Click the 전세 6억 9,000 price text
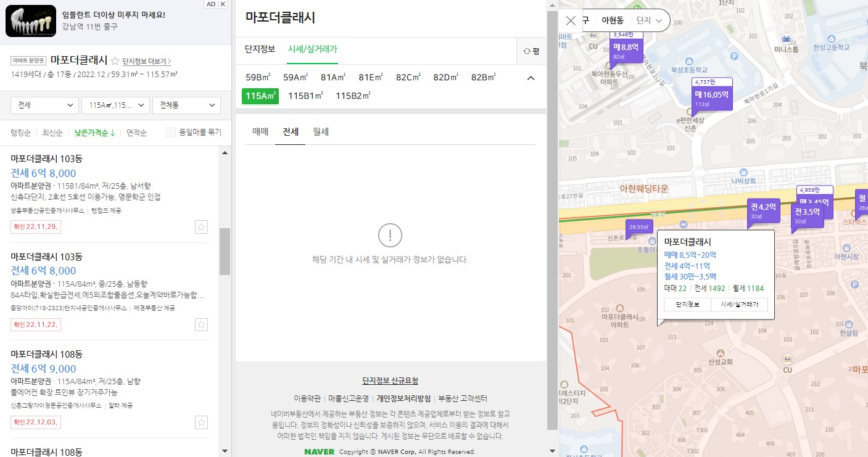 (x=43, y=368)
